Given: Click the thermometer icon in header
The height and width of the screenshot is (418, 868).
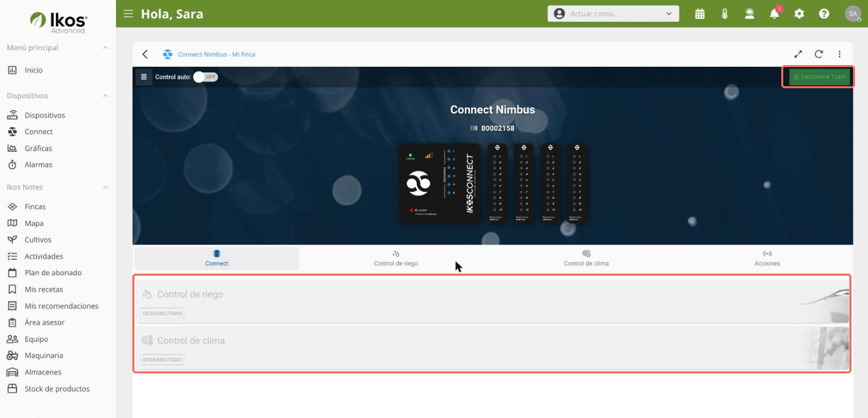Looking at the screenshot, I should pyautogui.click(x=725, y=14).
